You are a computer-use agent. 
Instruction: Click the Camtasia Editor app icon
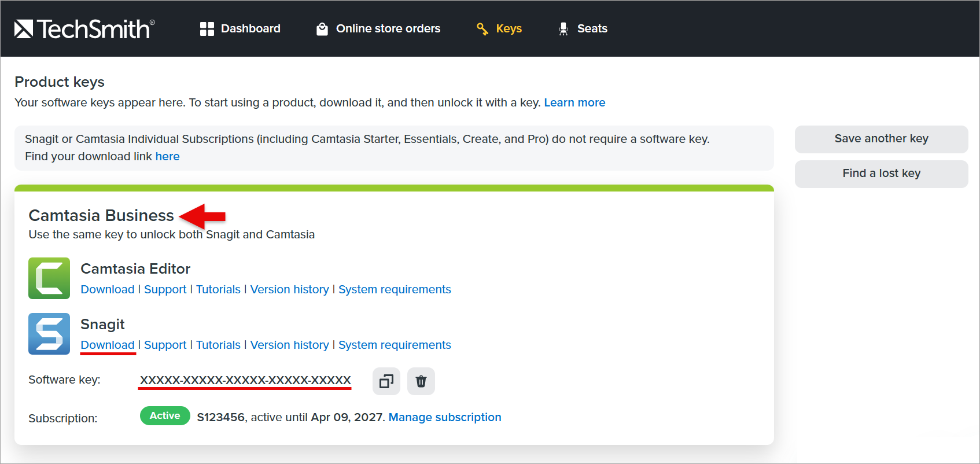pyautogui.click(x=49, y=278)
